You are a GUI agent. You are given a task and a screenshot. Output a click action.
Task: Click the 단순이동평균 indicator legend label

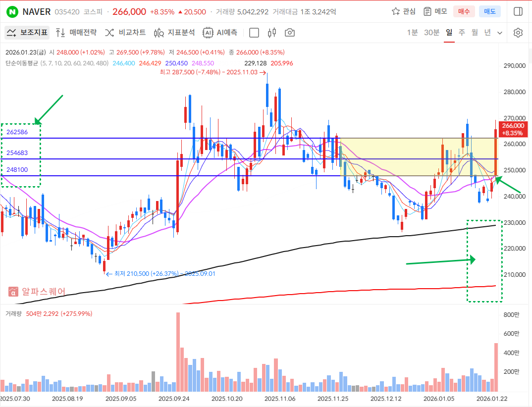[x=21, y=63]
